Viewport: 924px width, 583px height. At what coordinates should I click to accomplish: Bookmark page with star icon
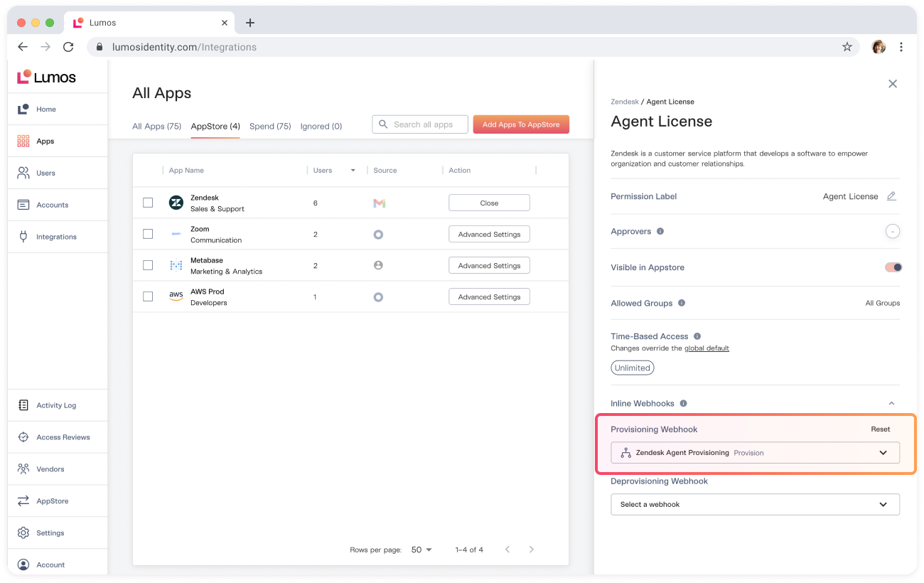847,47
